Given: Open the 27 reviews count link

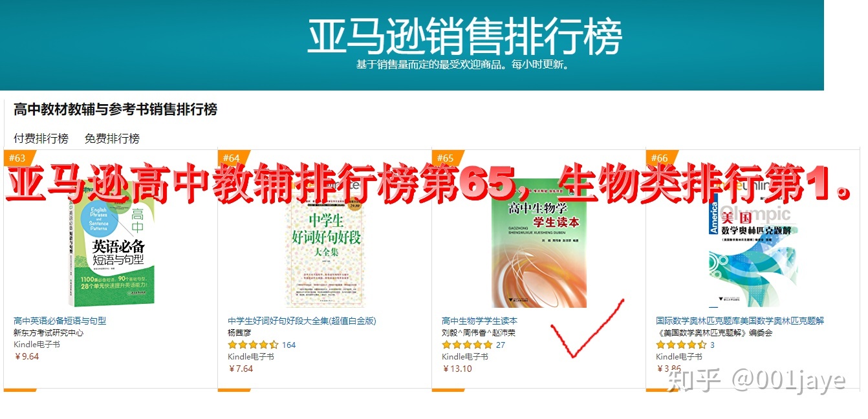Looking at the screenshot, I should click(501, 345).
